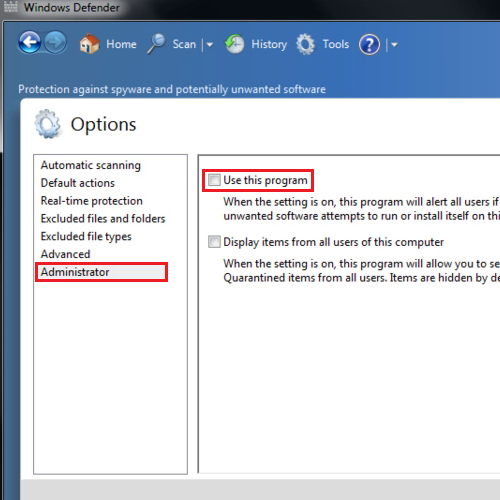Expand the Help options dropdown arrow

(x=394, y=44)
